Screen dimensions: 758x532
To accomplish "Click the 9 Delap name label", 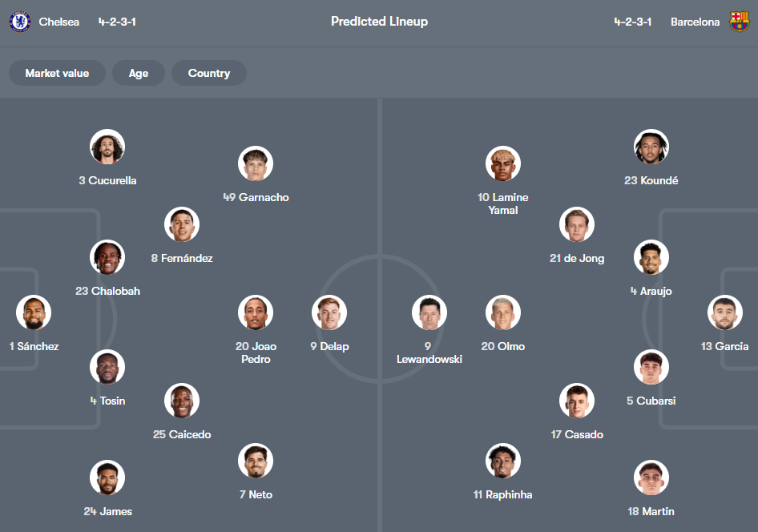I will point(329,346).
